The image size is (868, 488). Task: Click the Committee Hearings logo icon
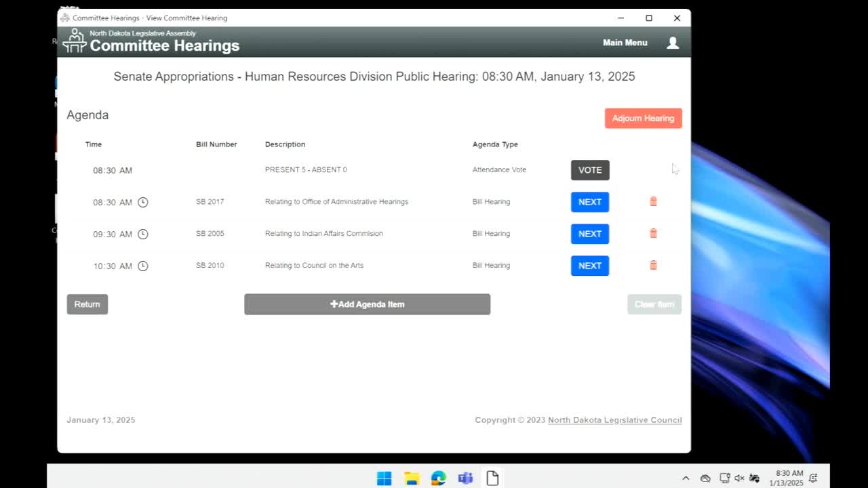(x=74, y=41)
